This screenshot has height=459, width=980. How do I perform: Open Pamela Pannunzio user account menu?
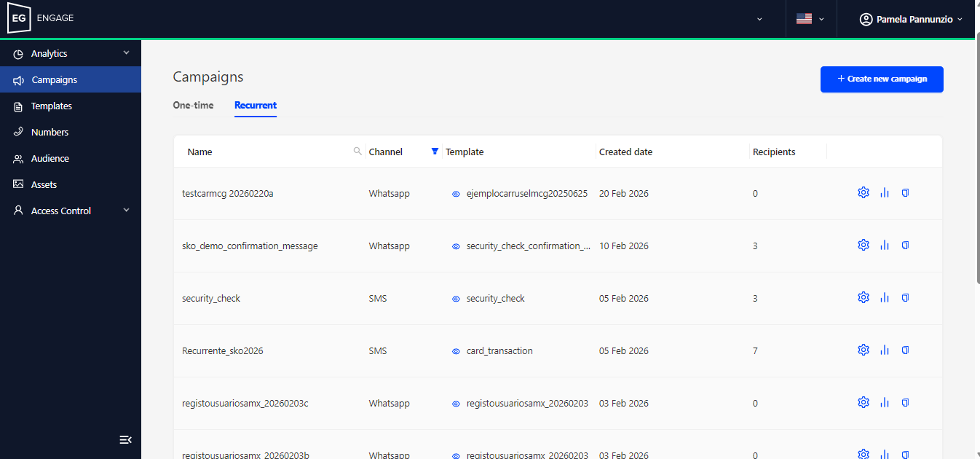coord(911,20)
